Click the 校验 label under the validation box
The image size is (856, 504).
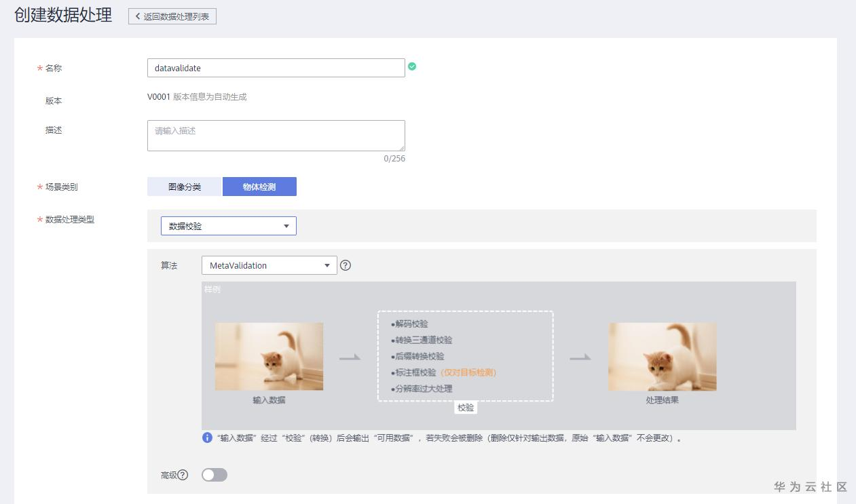tap(466, 407)
